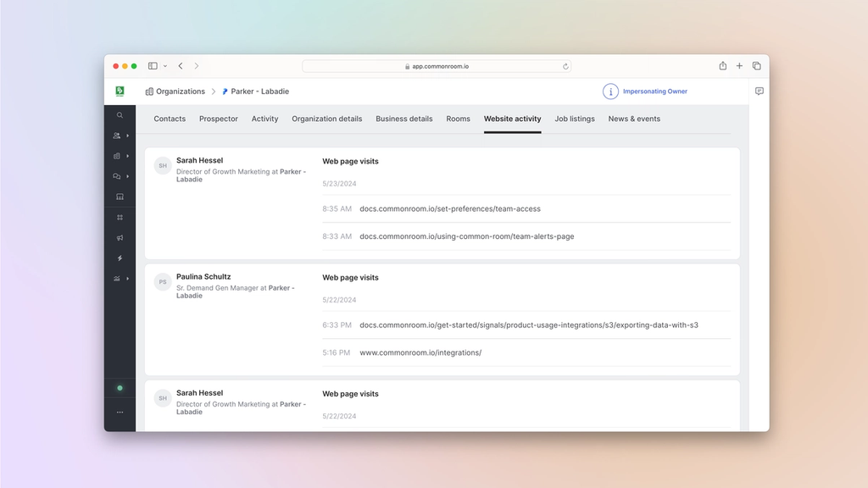Click the browser address bar
868x488 pixels.
[437, 66]
